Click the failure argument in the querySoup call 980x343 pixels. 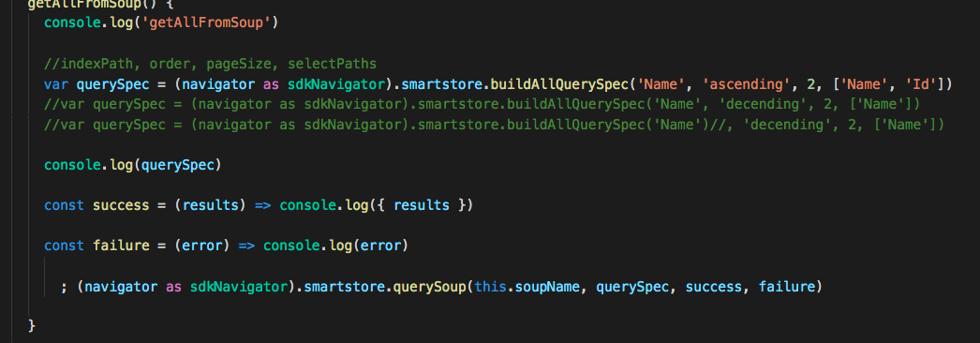[x=787, y=287]
